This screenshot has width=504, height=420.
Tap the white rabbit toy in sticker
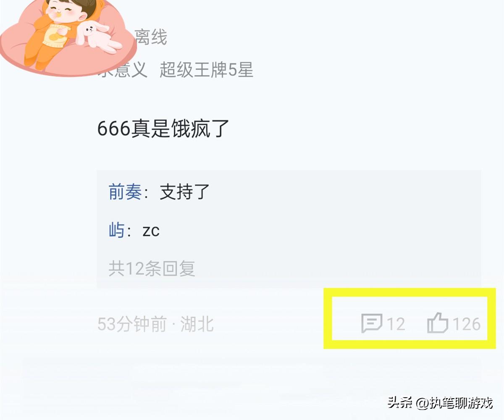[99, 37]
